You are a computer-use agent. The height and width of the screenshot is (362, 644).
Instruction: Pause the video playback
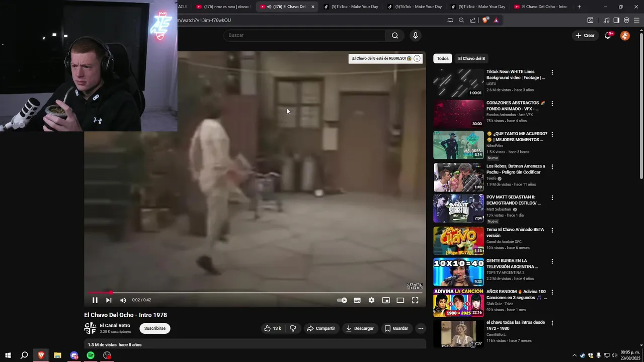click(95, 300)
